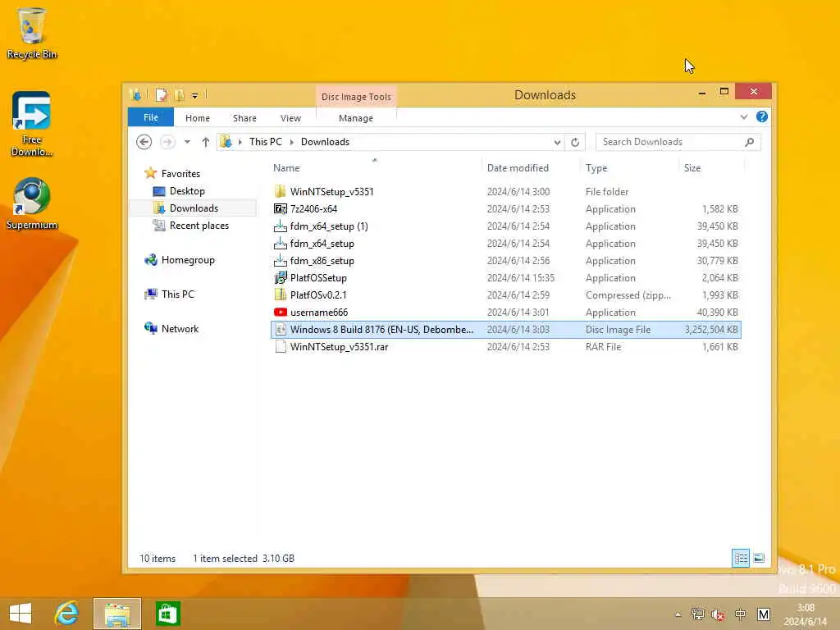Select Windows 8 Build 8176 disc image icon

pos(281,330)
